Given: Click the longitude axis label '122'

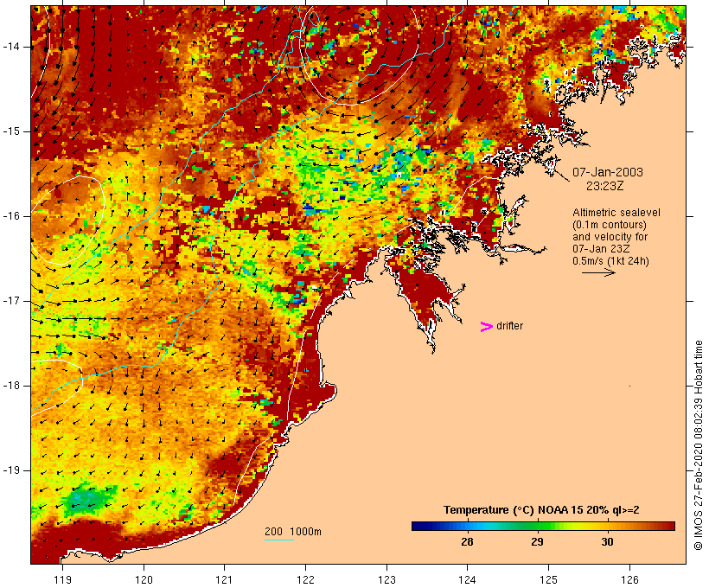Looking at the screenshot, I should coord(306,579).
